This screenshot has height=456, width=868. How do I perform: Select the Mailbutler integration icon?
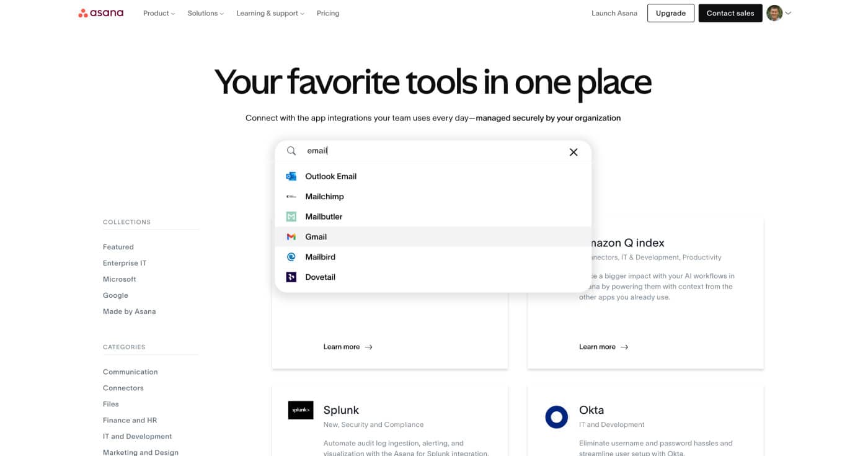point(291,216)
